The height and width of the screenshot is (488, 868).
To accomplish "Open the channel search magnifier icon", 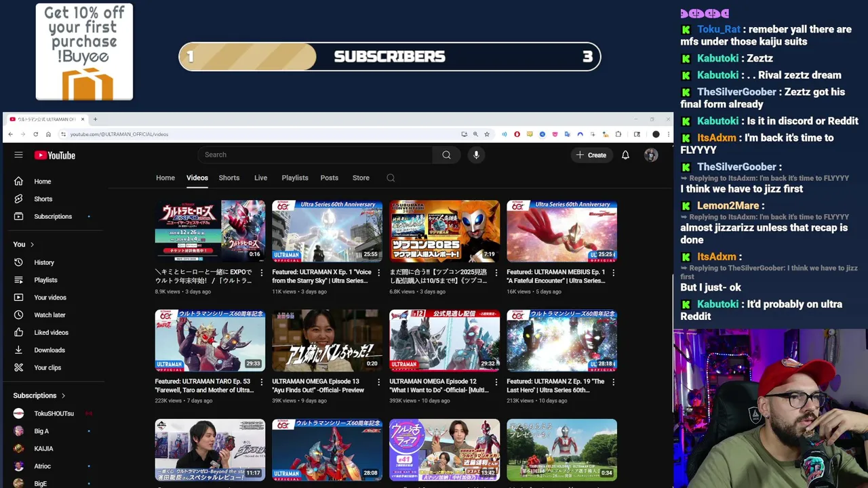I will [391, 178].
